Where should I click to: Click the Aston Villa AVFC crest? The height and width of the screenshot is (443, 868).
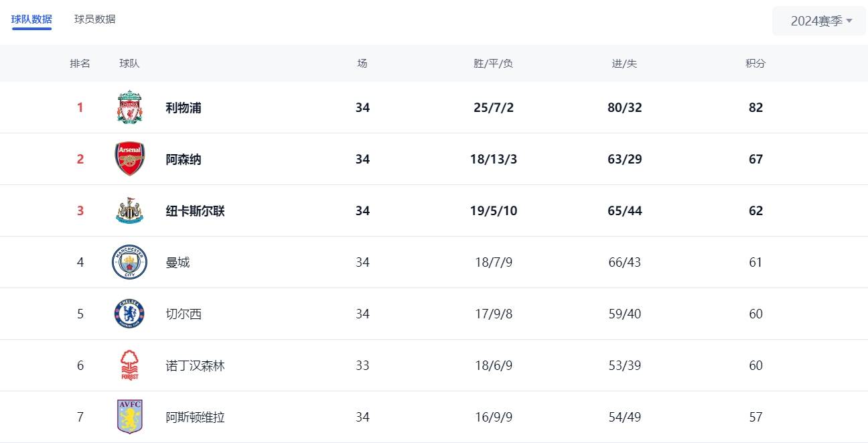(129, 417)
